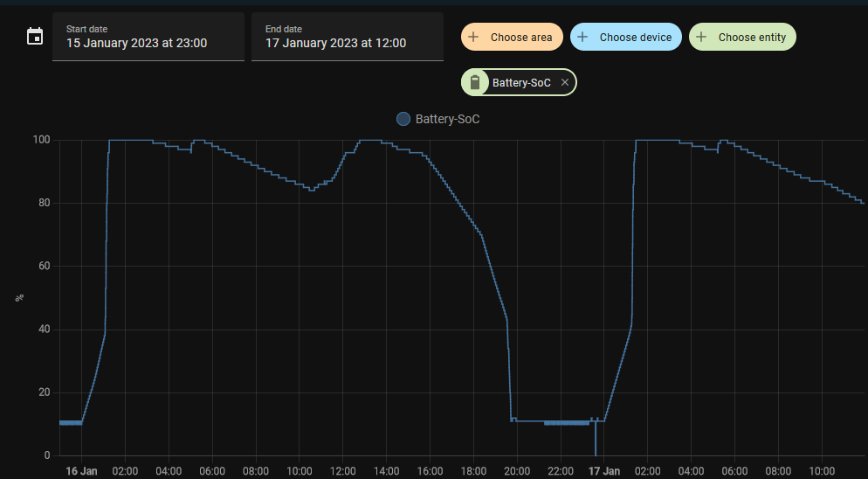Click the plus icon on Choose entity
The image size is (868, 479).
pos(701,38)
